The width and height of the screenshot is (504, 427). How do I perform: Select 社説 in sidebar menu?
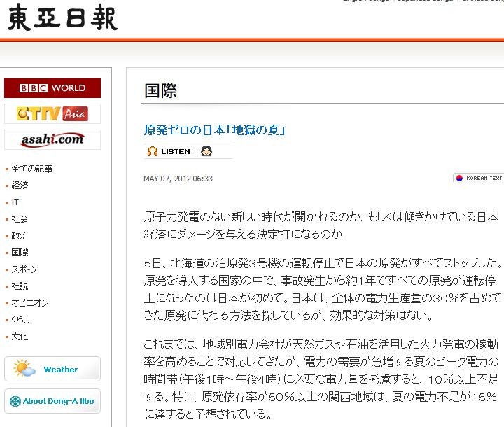click(x=20, y=286)
